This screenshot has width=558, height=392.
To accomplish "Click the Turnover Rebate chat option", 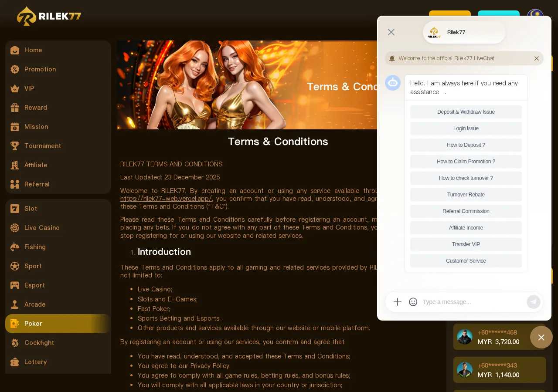I will 466,195.
